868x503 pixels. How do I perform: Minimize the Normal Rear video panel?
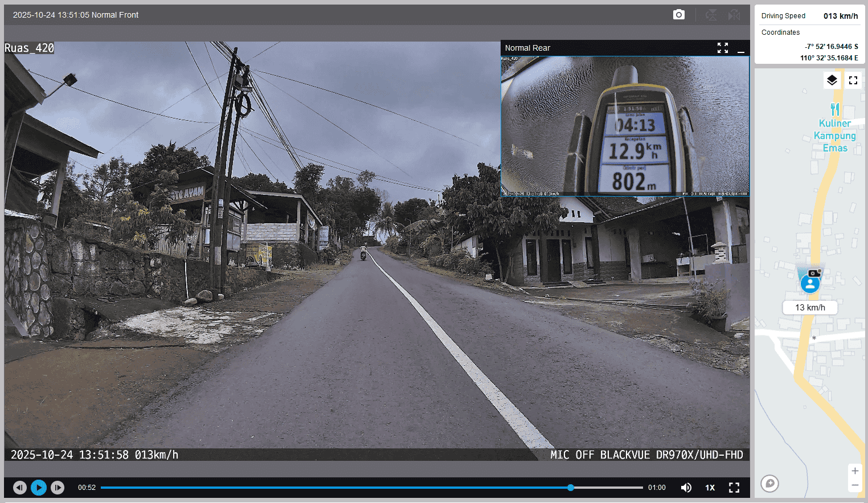tap(740, 48)
